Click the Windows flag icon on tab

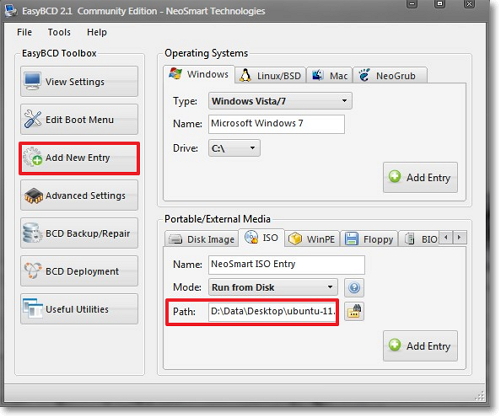(175, 74)
